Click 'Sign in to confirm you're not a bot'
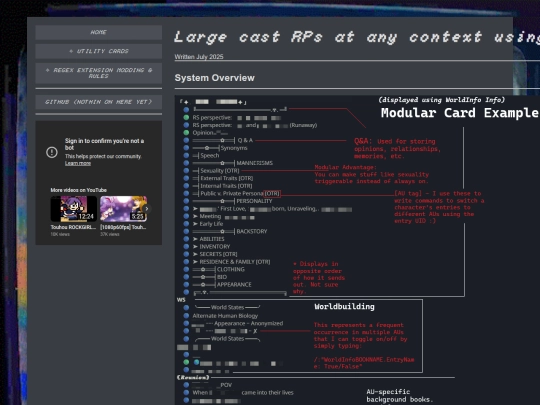Image resolution: width=540 pixels, height=405 pixels. click(104, 144)
